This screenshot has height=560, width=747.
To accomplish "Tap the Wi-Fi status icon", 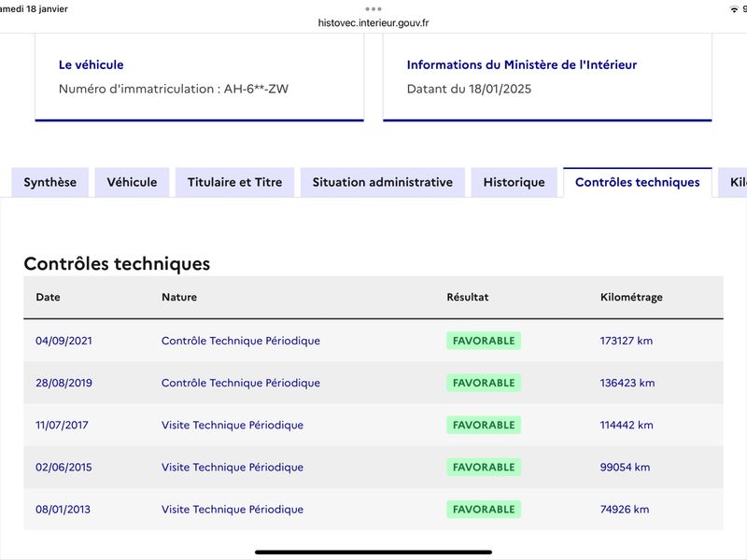I will [734, 9].
